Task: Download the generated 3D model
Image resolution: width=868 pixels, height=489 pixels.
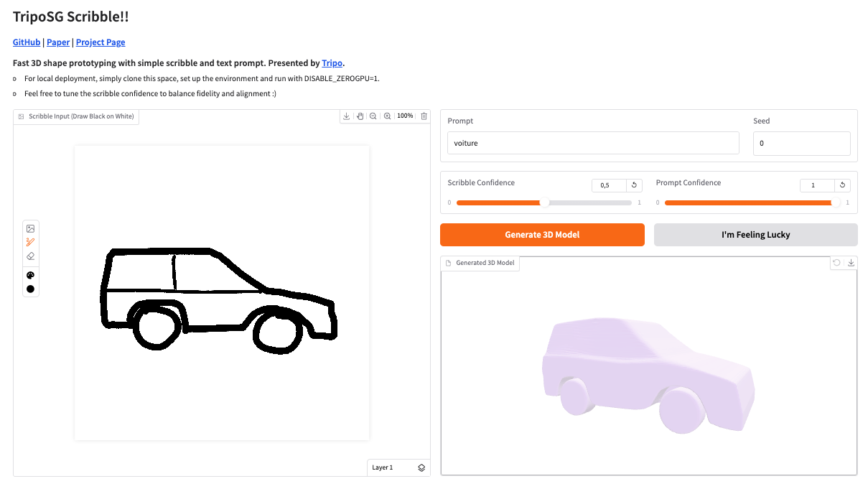Action: click(851, 263)
